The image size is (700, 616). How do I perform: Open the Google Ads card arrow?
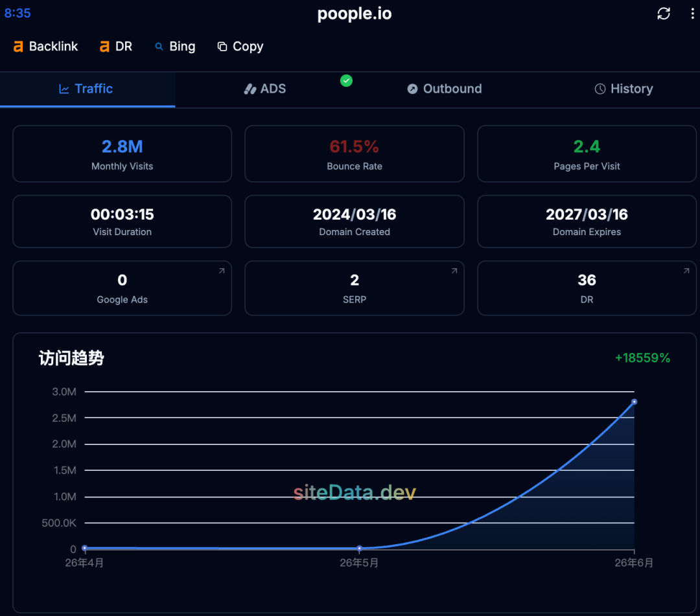click(x=222, y=271)
